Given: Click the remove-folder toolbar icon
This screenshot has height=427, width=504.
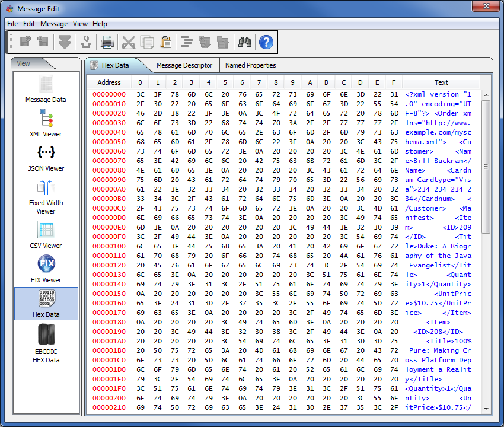Looking at the screenshot, I should [x=223, y=42].
